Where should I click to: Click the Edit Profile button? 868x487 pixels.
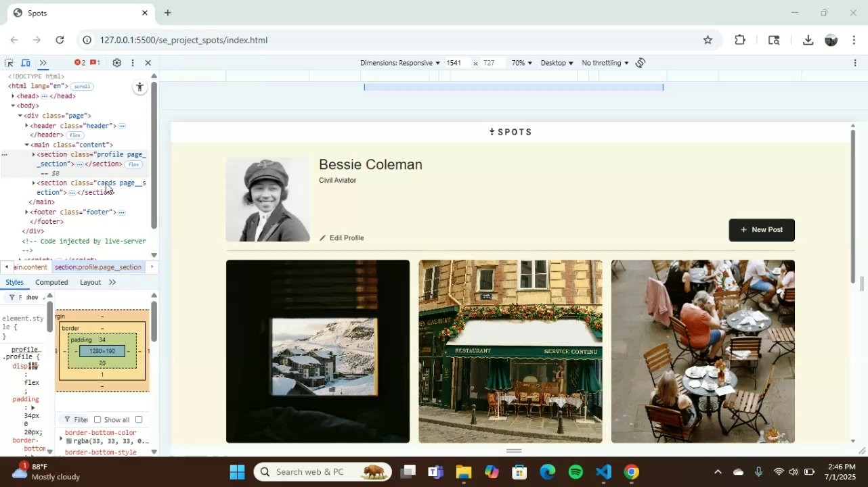[x=342, y=238]
